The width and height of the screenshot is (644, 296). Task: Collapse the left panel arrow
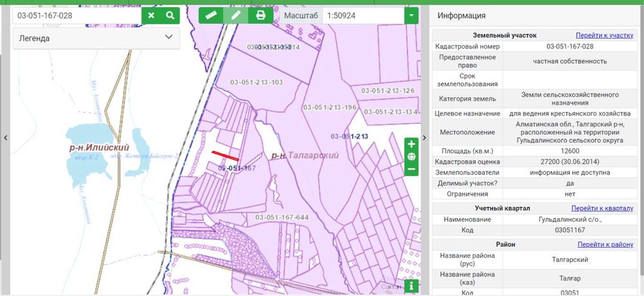5,138
